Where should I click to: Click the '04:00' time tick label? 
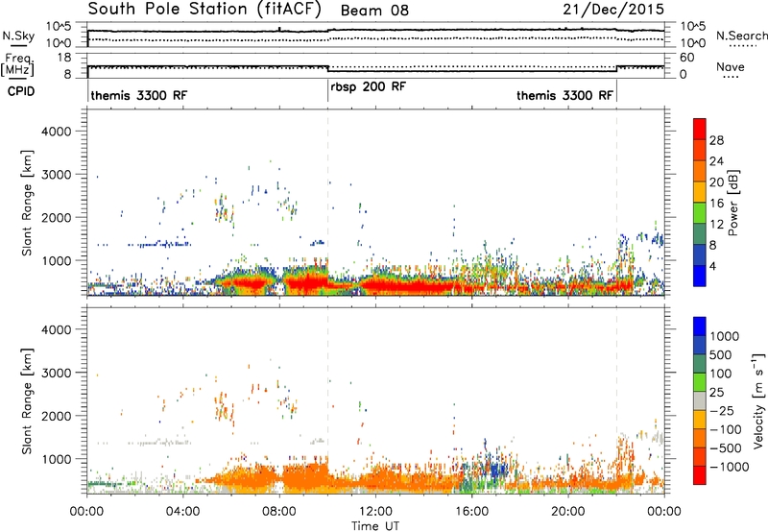pyautogui.click(x=182, y=512)
